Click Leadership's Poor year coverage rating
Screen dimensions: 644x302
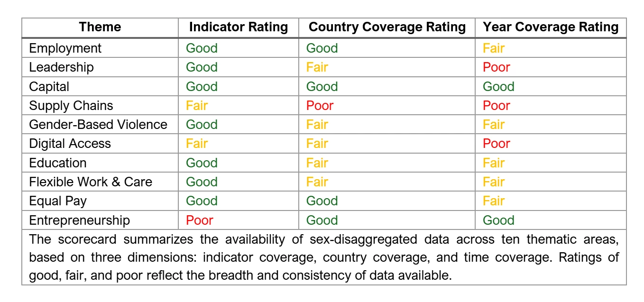point(496,67)
